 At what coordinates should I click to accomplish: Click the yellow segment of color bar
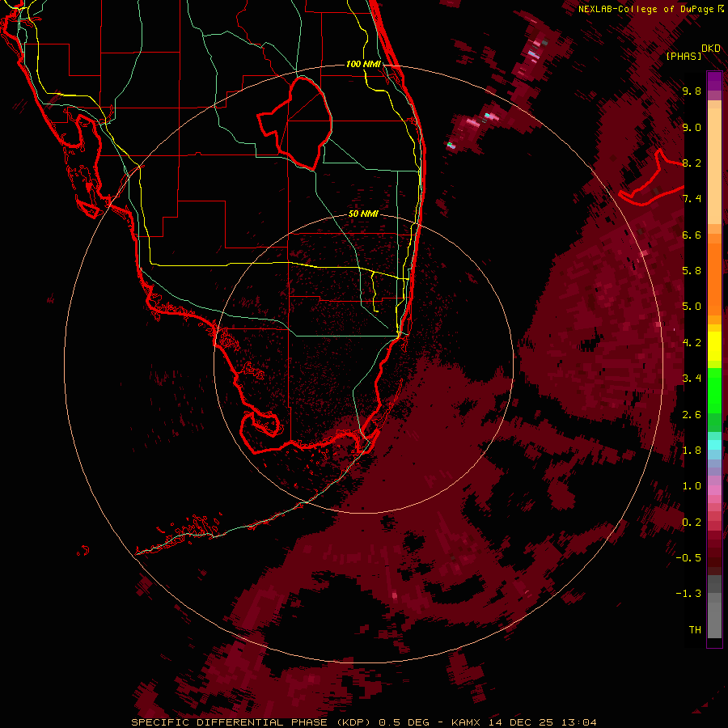coord(714,346)
